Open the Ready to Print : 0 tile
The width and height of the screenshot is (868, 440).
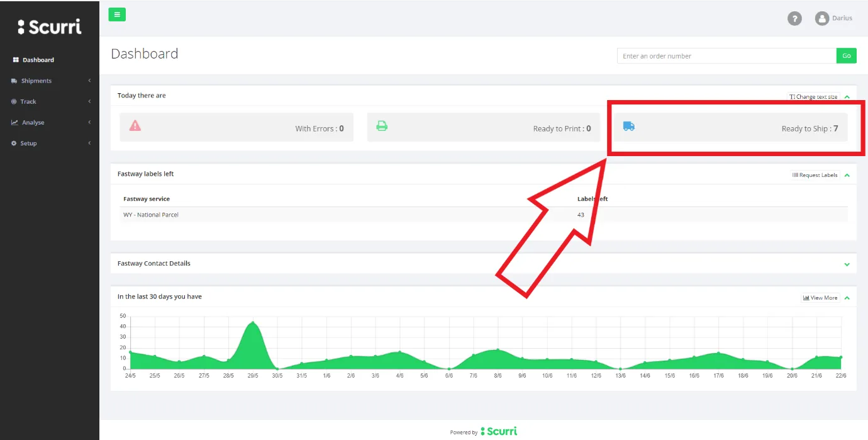[484, 127]
